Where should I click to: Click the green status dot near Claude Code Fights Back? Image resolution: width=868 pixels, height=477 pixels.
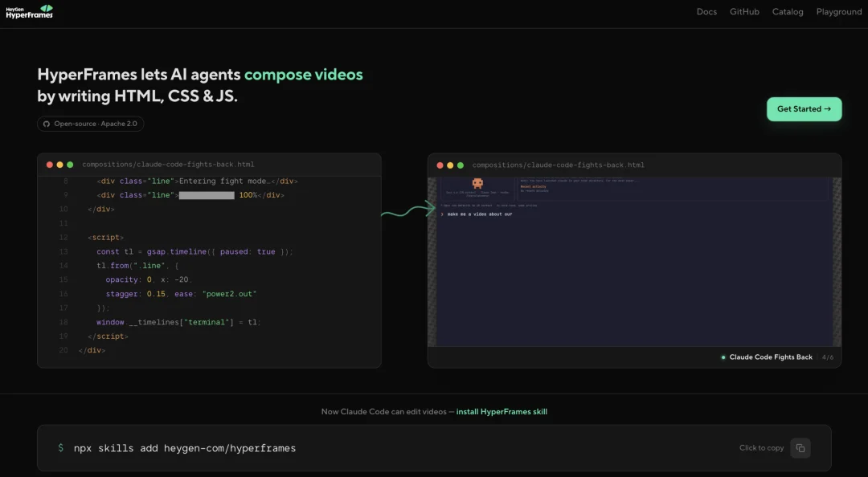click(723, 357)
